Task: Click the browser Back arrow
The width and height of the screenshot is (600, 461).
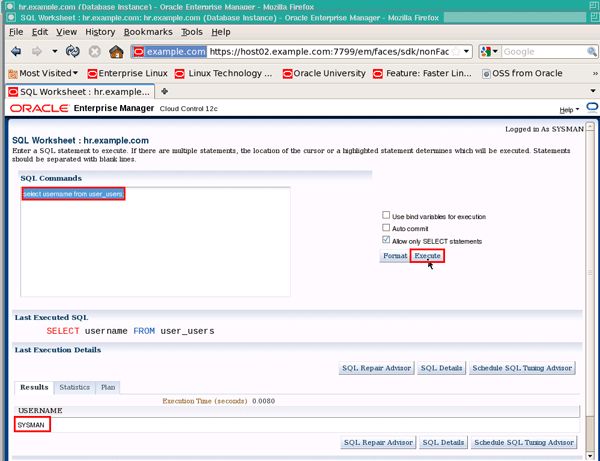Action: point(16,51)
